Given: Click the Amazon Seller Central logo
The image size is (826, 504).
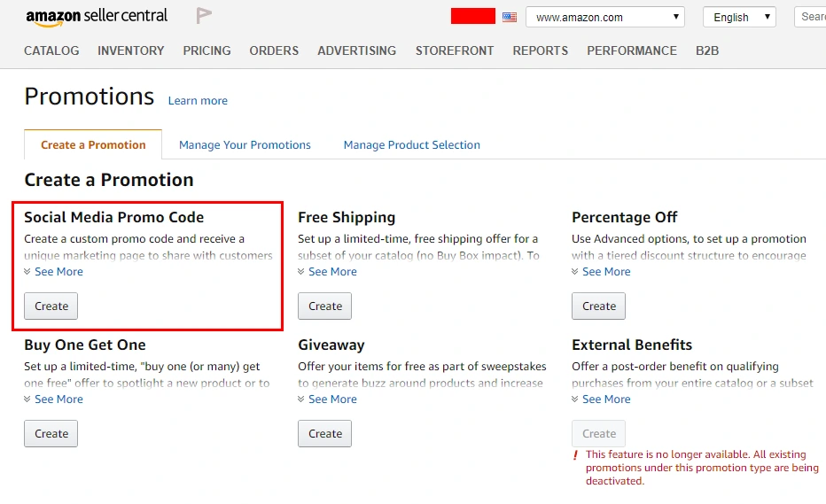Looking at the screenshot, I should 97,17.
